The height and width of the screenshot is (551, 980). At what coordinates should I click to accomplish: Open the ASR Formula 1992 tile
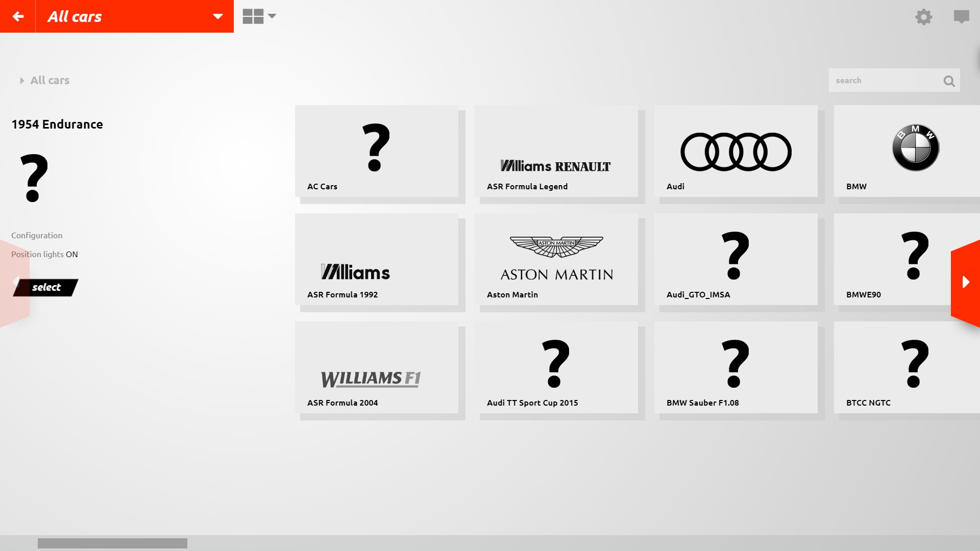(377, 259)
